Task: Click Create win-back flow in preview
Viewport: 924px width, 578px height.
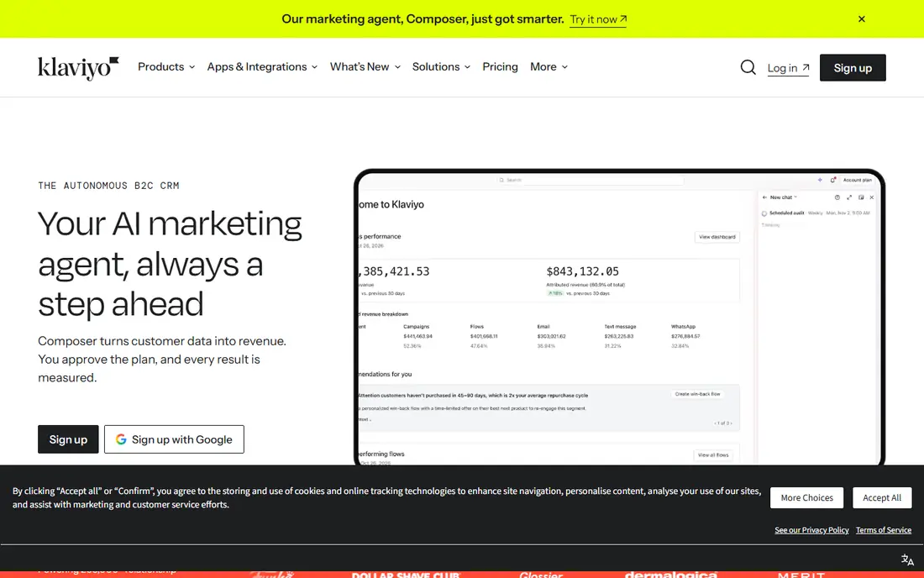Action: [x=698, y=394]
